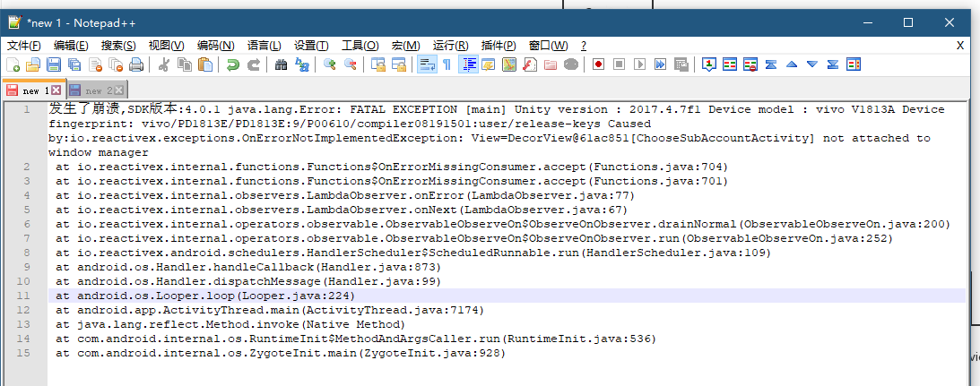Close the new 1 tab with its red X

click(x=56, y=90)
